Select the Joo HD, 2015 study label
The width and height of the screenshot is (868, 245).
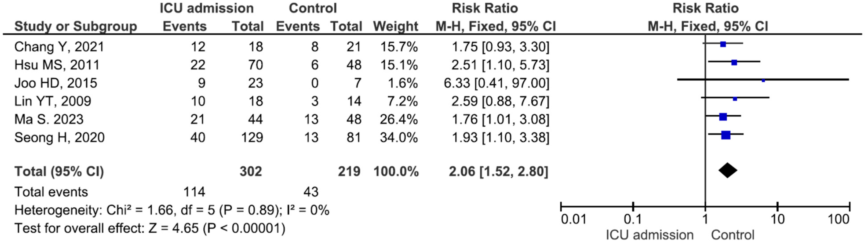pyautogui.click(x=56, y=83)
